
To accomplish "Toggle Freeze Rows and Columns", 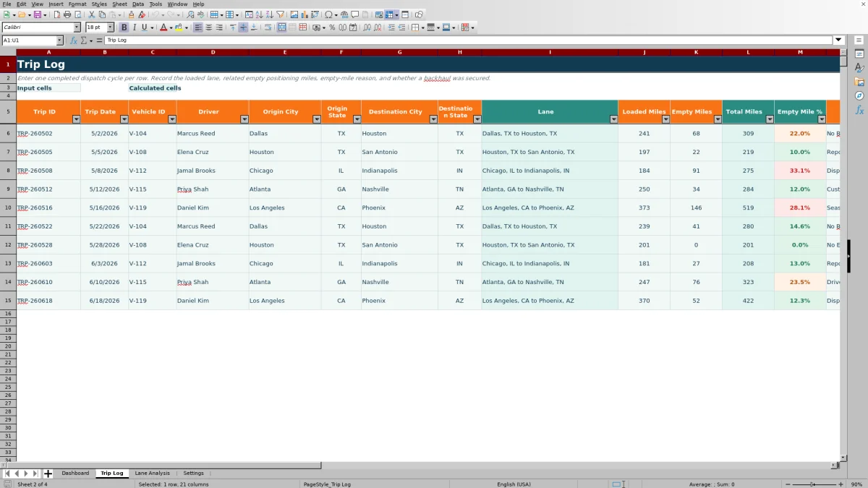I will 389,14.
